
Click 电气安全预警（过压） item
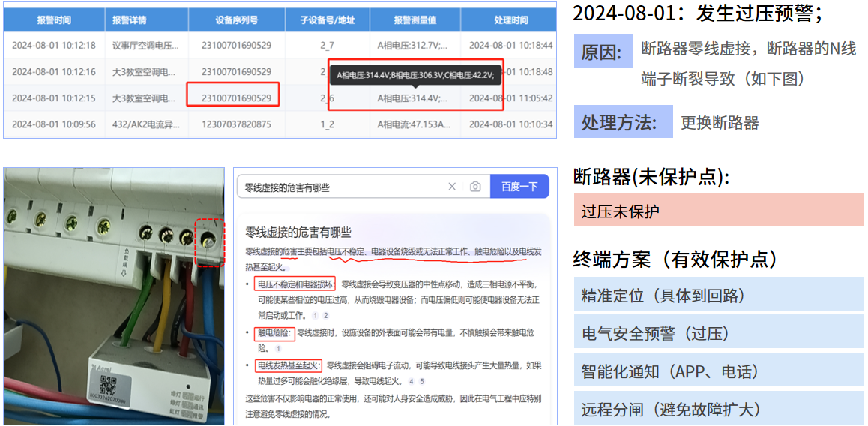pos(719,331)
